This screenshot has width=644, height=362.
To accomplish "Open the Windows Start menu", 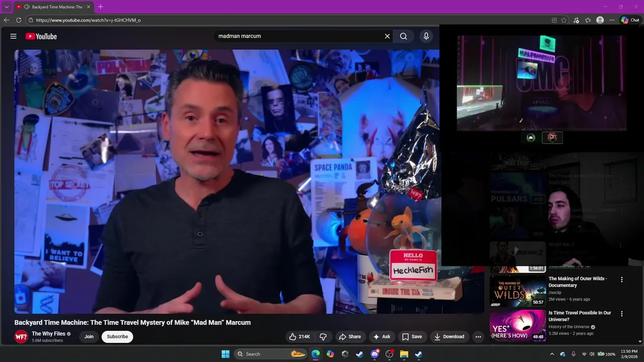I will pyautogui.click(x=225, y=354).
